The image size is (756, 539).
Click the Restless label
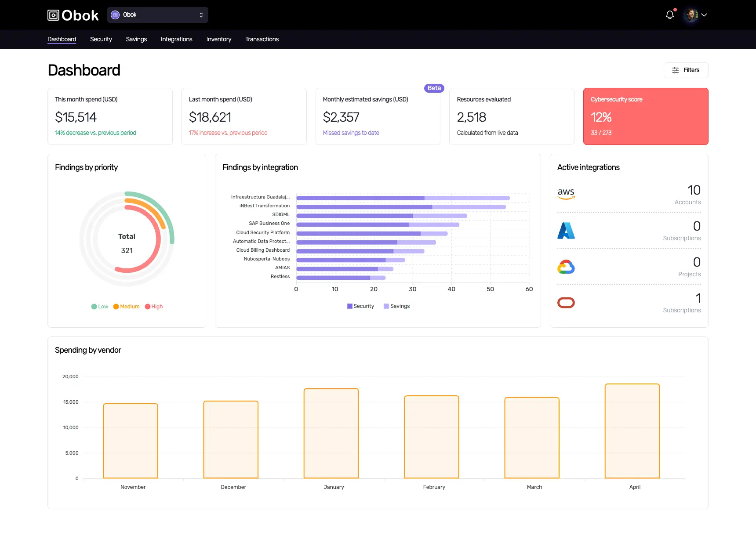tap(280, 276)
